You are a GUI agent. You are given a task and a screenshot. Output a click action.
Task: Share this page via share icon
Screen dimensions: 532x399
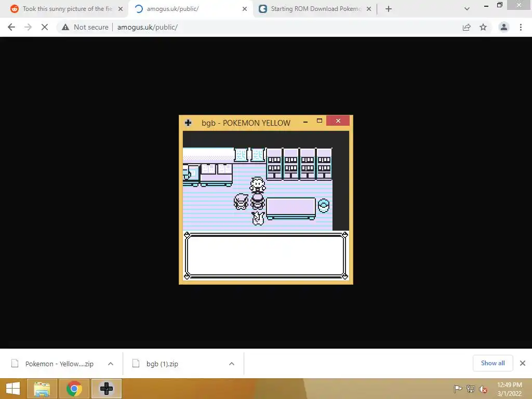pos(467,27)
